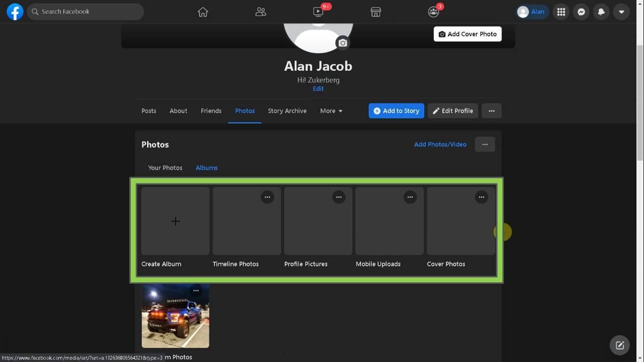This screenshot has height=362, width=644.
Task: Click the Timeline Photos label
Action: (235, 264)
